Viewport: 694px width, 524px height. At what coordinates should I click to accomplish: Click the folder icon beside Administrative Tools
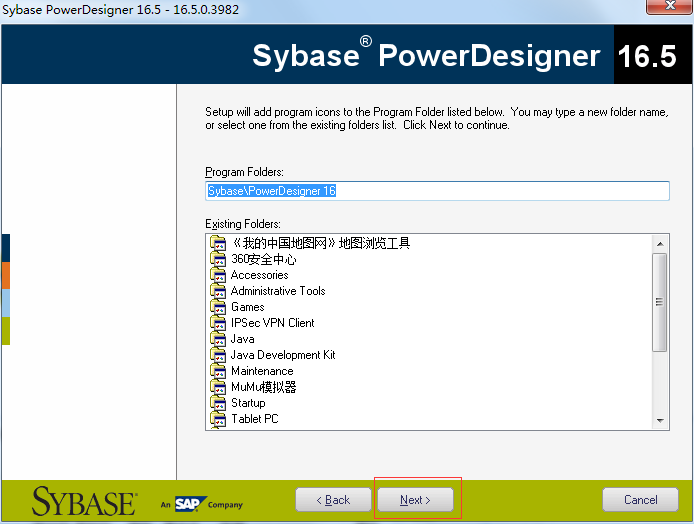click(218, 291)
